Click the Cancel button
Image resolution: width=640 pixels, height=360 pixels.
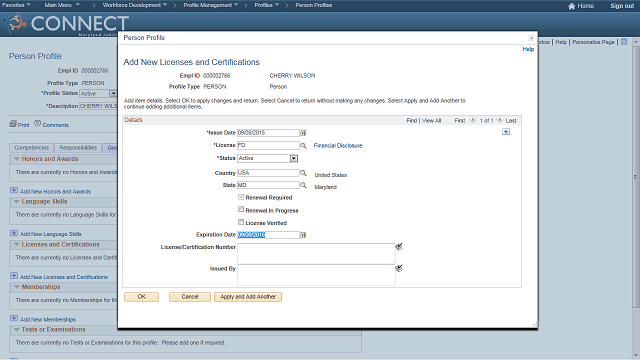click(190, 297)
